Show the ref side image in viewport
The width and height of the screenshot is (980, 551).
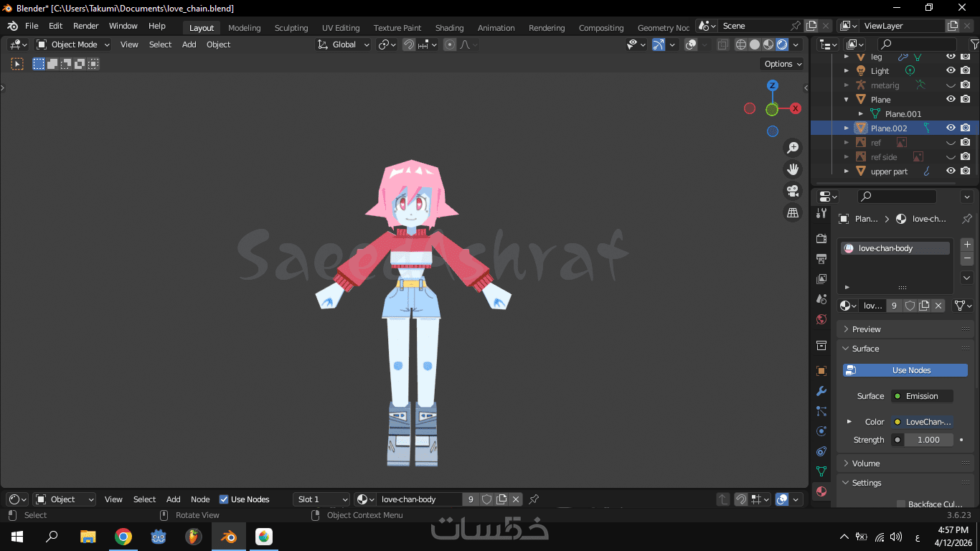pyautogui.click(x=951, y=157)
